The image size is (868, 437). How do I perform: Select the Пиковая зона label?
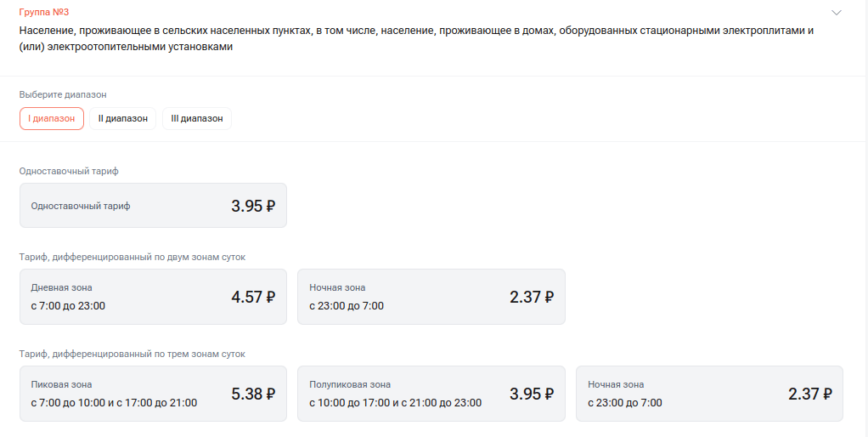(x=61, y=385)
